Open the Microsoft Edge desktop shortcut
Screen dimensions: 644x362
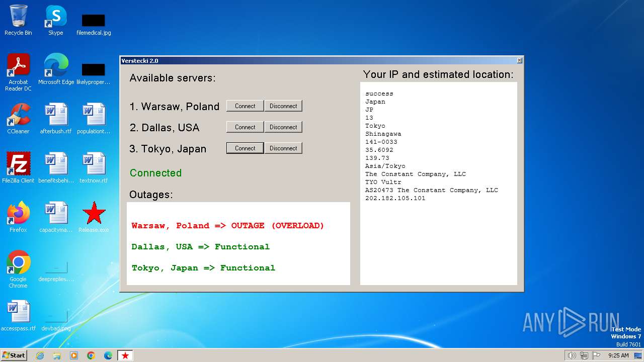pyautogui.click(x=56, y=69)
